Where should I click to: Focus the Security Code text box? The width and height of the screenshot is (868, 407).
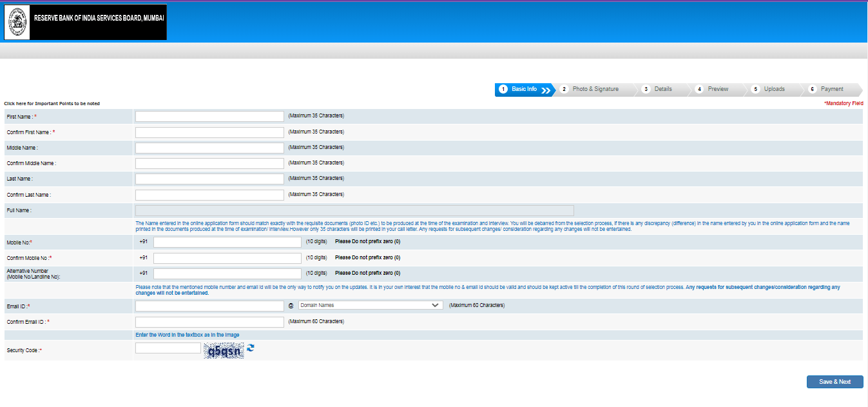coord(168,348)
